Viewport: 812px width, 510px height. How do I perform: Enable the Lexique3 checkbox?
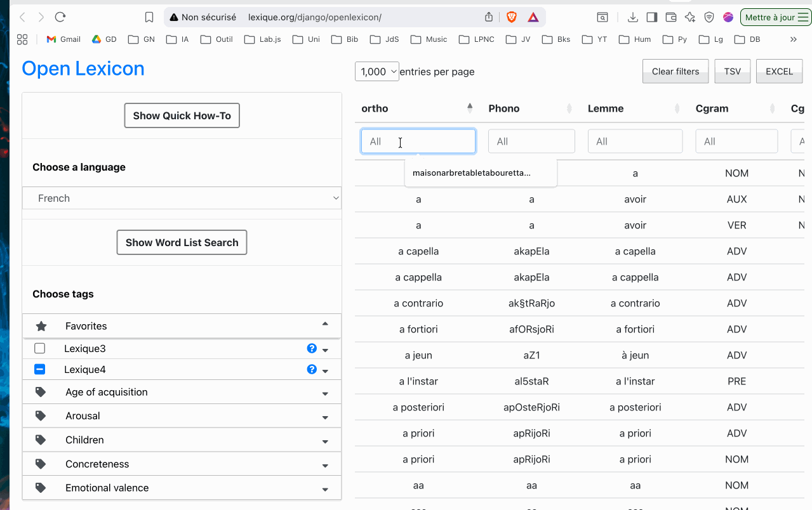coord(40,348)
